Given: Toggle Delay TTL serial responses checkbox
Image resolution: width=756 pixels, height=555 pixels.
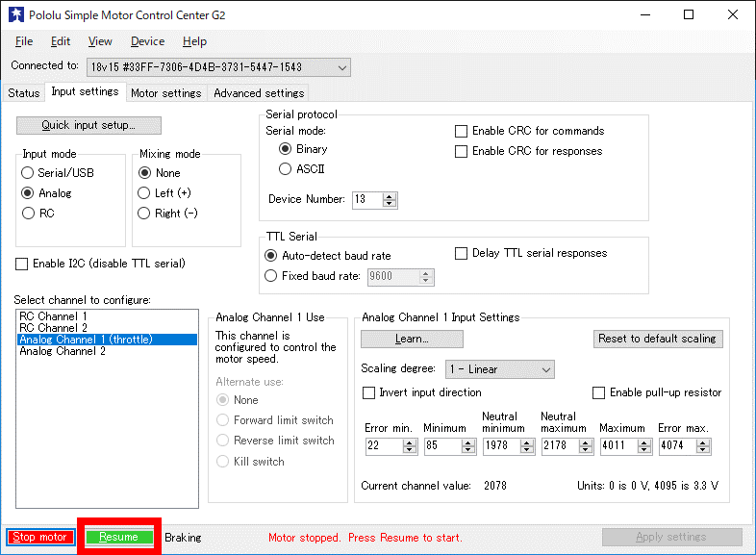Looking at the screenshot, I should [531, 253].
